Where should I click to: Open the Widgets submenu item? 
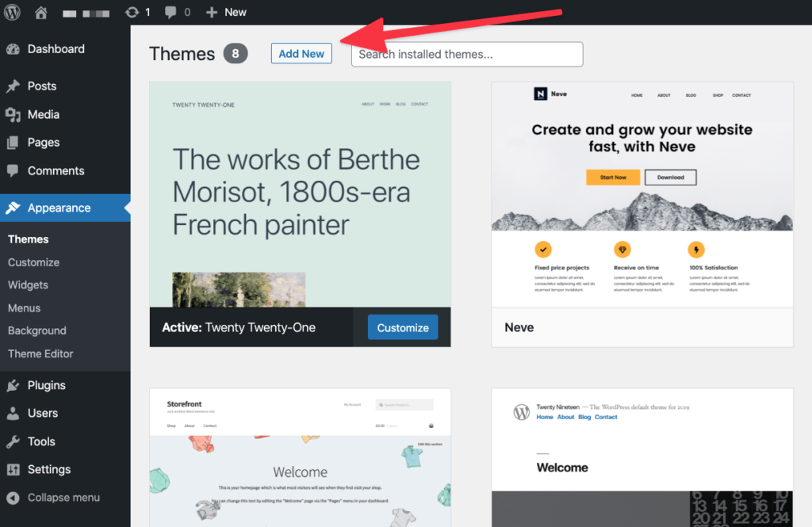click(28, 285)
